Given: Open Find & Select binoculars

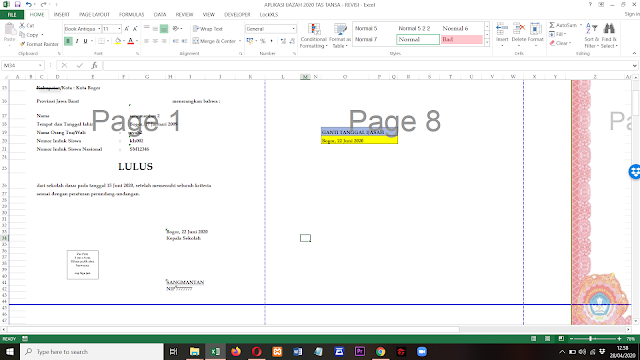Looking at the screenshot, I should pos(609,35).
